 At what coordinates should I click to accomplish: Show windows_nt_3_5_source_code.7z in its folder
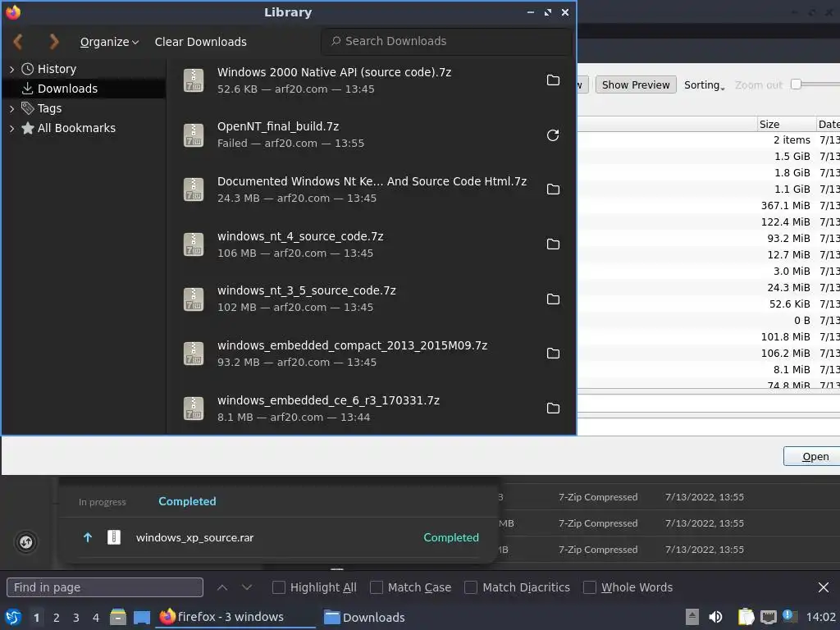point(553,299)
